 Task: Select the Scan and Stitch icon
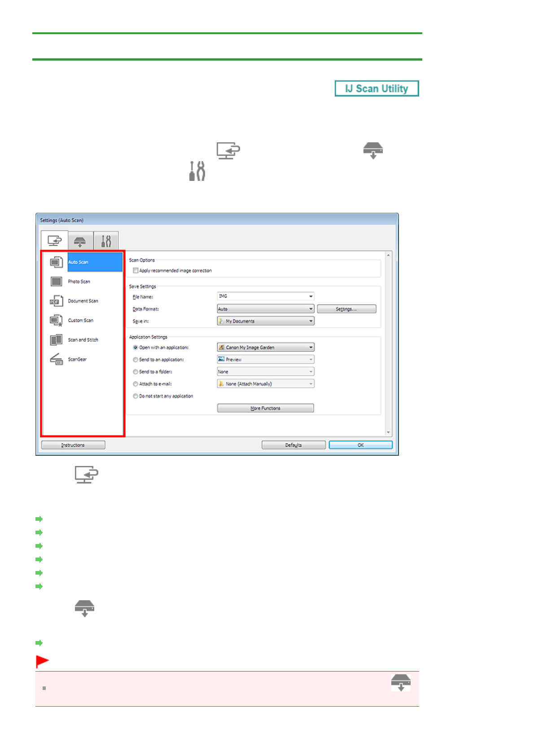pyautogui.click(x=56, y=340)
